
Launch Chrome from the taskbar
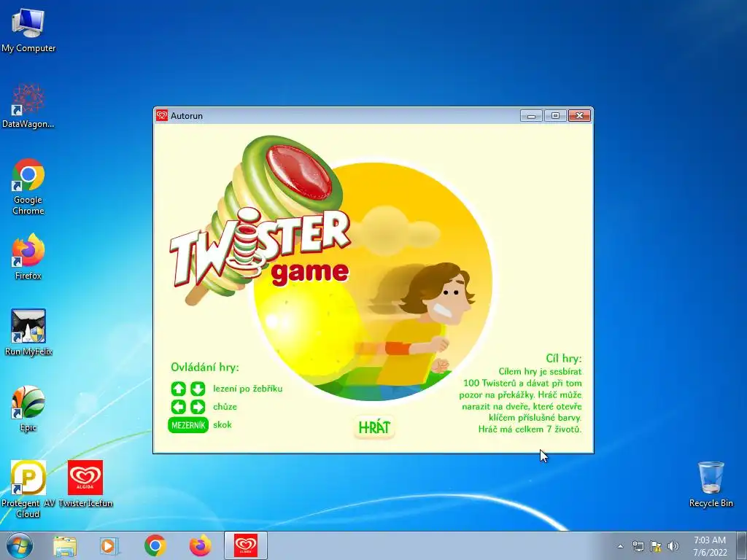pos(155,545)
